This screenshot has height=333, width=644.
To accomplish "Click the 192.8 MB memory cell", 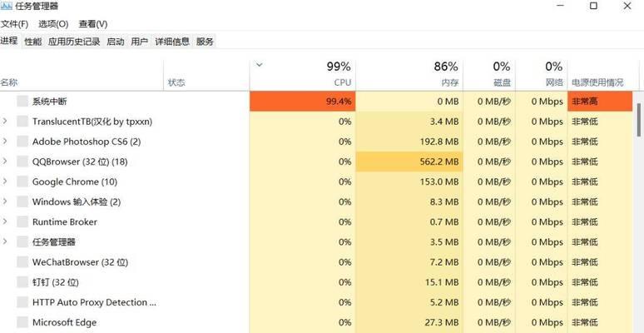I will (409, 142).
